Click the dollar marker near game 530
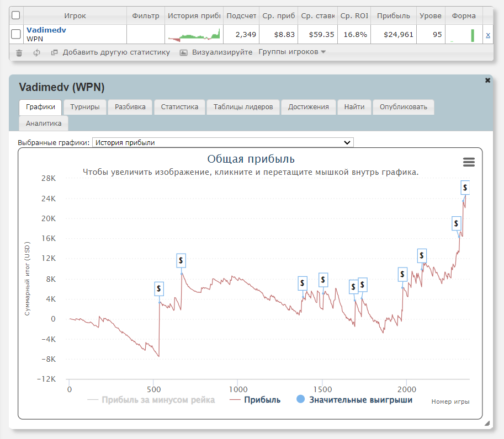This screenshot has height=439, width=504. pos(159,288)
